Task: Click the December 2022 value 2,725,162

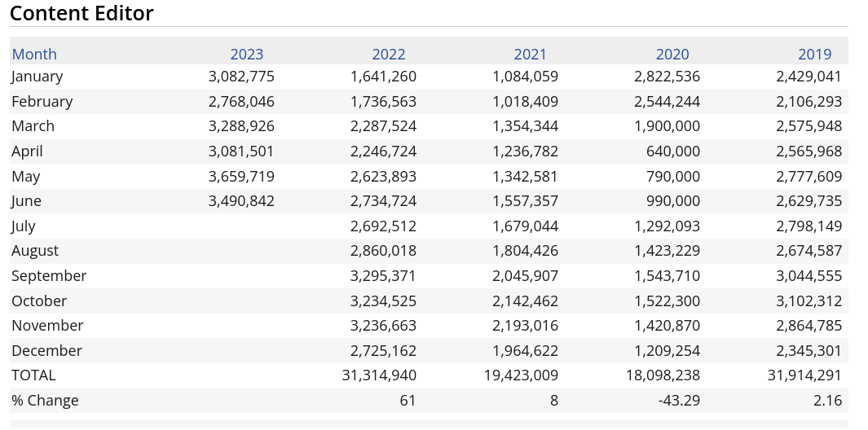Action: coord(383,351)
